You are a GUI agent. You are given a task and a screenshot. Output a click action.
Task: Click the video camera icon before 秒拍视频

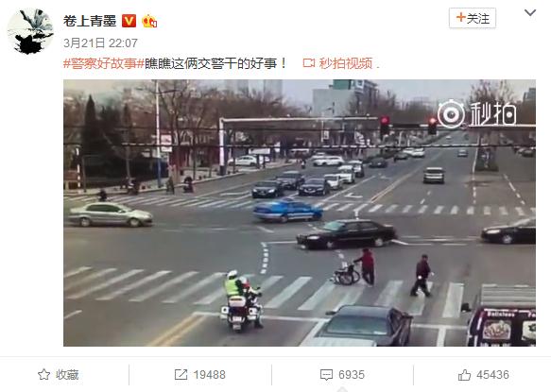pos(309,63)
